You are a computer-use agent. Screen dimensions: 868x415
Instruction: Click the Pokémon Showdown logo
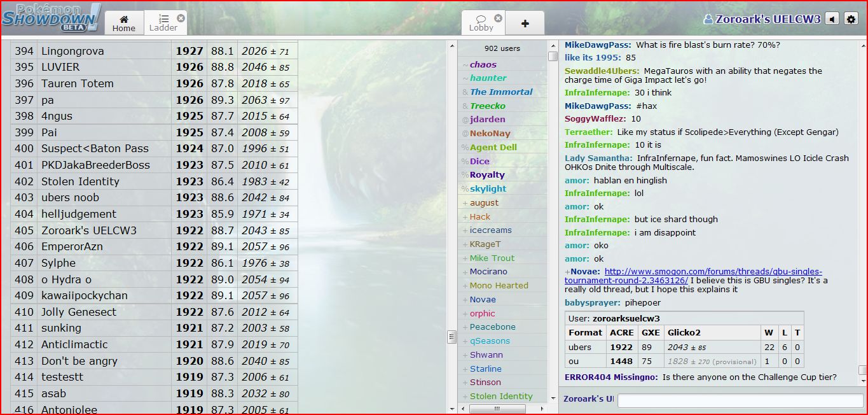[51, 18]
